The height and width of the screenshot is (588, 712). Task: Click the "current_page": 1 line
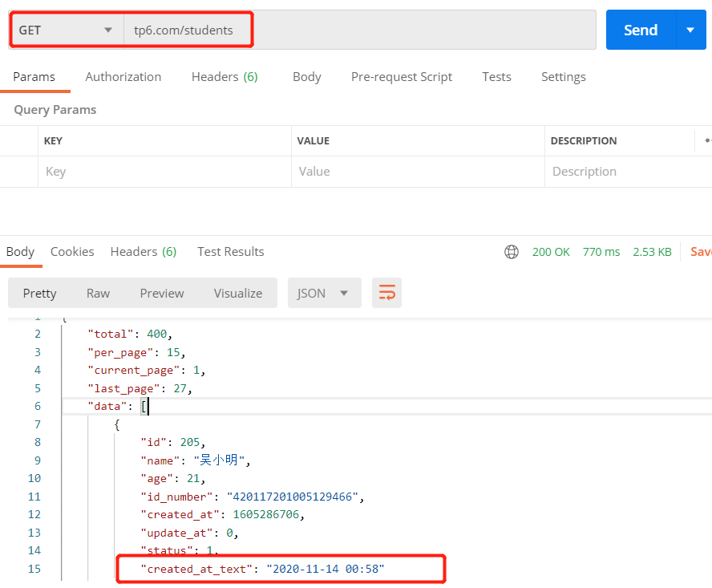[147, 371]
